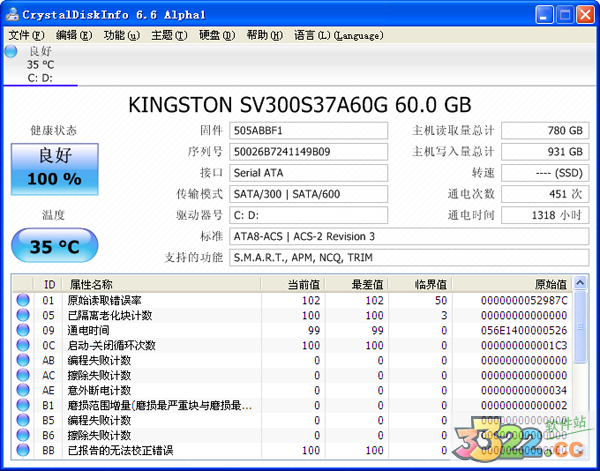This screenshot has width=600, height=471.
Task: Click the power-on count field 451 次
Action: coord(545,194)
